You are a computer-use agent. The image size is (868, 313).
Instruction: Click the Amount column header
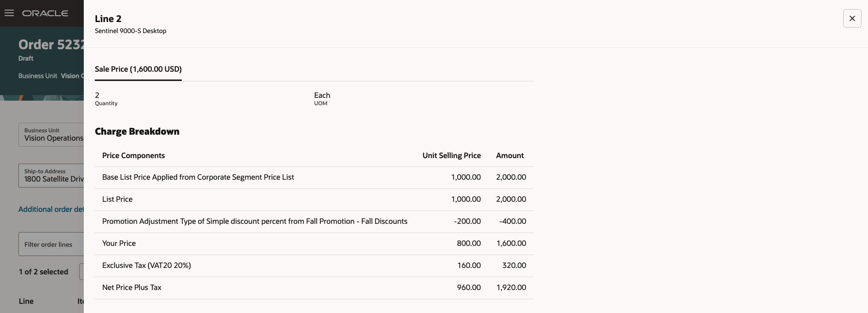coord(509,155)
